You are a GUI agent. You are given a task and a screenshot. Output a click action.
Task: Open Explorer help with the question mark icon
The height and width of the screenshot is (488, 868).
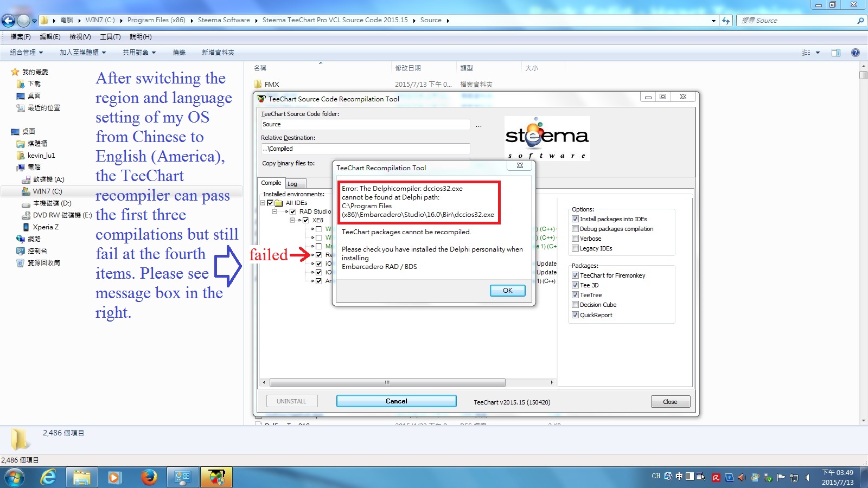(856, 53)
